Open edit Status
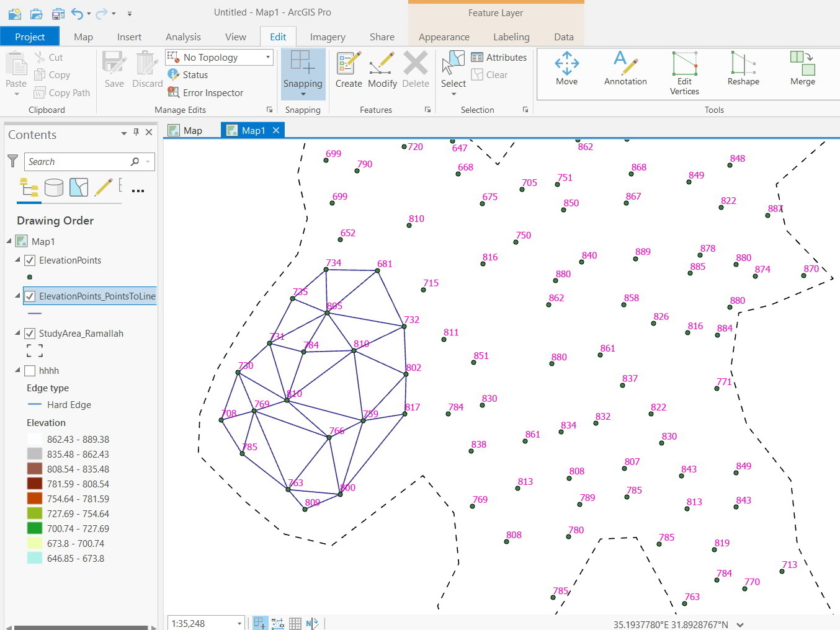This screenshot has width=840, height=630. click(x=188, y=75)
